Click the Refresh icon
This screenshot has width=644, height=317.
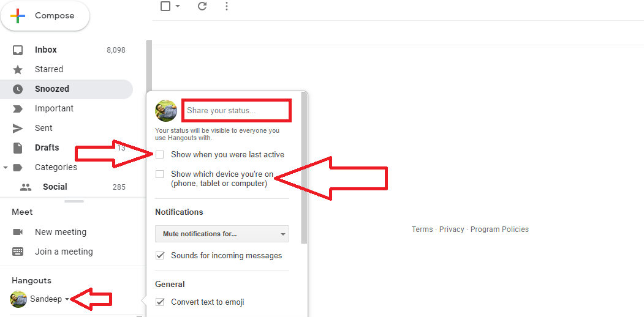click(202, 6)
